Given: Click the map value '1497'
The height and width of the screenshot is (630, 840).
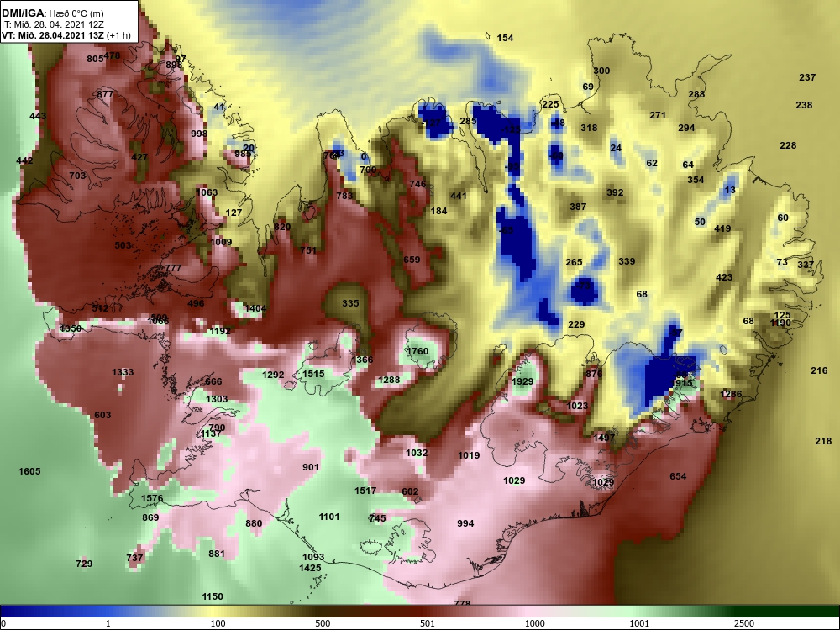Looking at the screenshot, I should pyautogui.click(x=604, y=438).
